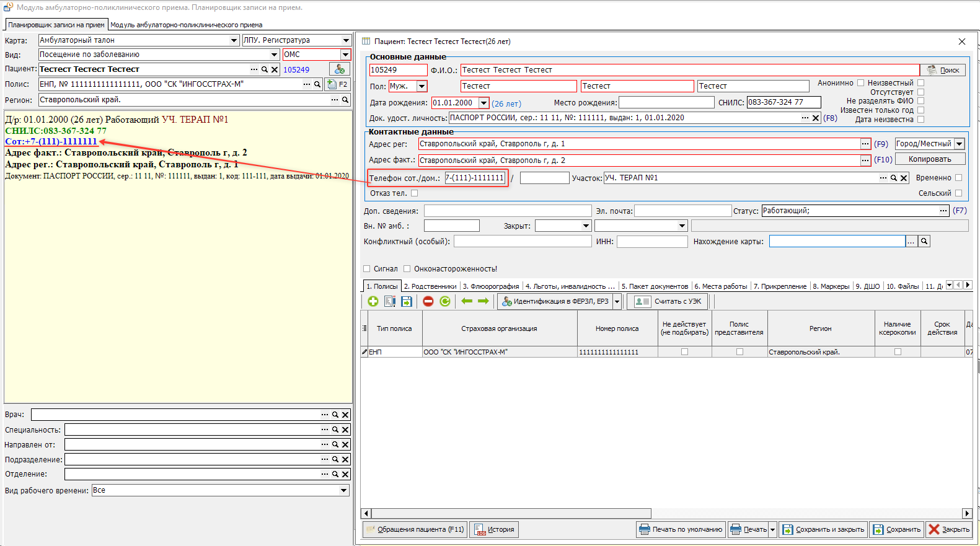980x546 pixels.
Task: Search patient with magnifier in Пациент field
Action: [265, 69]
